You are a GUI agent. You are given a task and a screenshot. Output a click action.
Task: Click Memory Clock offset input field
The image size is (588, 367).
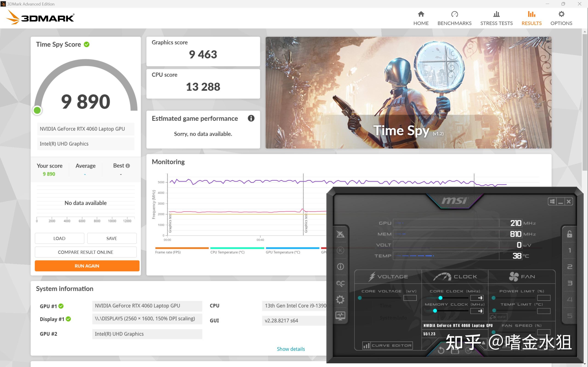(x=477, y=311)
